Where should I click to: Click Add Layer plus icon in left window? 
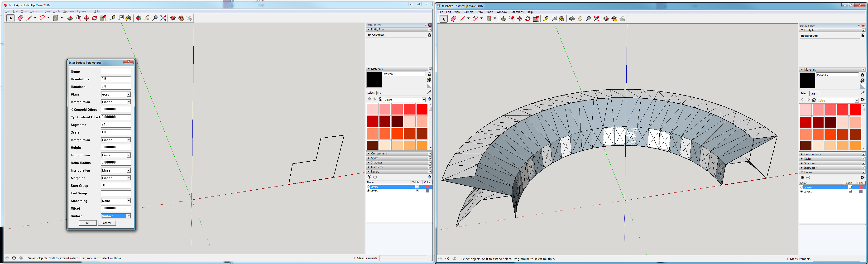click(x=369, y=177)
